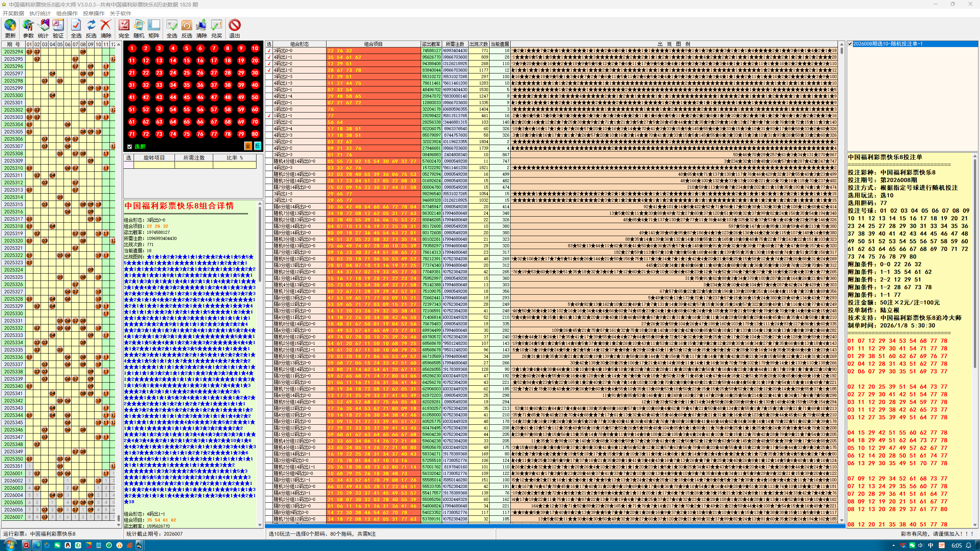Click the 验证 verification icon
980x551 pixels.
[x=58, y=25]
